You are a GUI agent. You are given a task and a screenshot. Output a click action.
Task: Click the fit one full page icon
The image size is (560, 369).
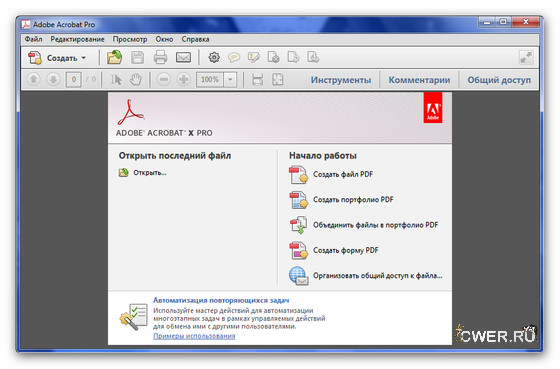click(x=278, y=79)
